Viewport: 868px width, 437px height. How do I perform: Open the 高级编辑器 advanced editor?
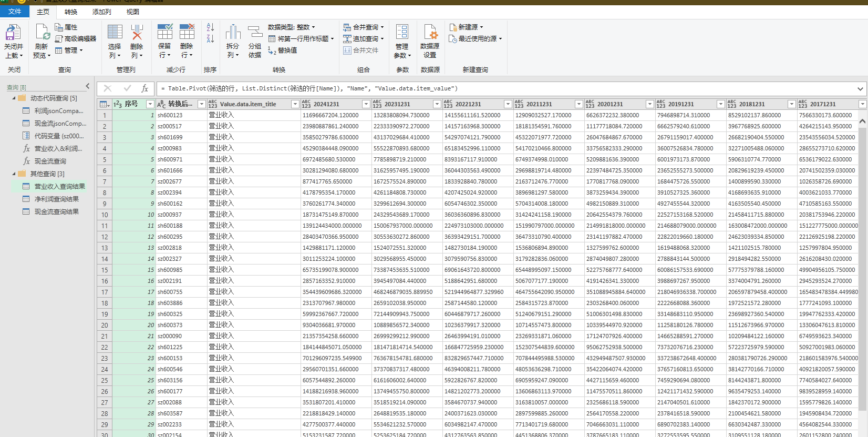click(76, 39)
